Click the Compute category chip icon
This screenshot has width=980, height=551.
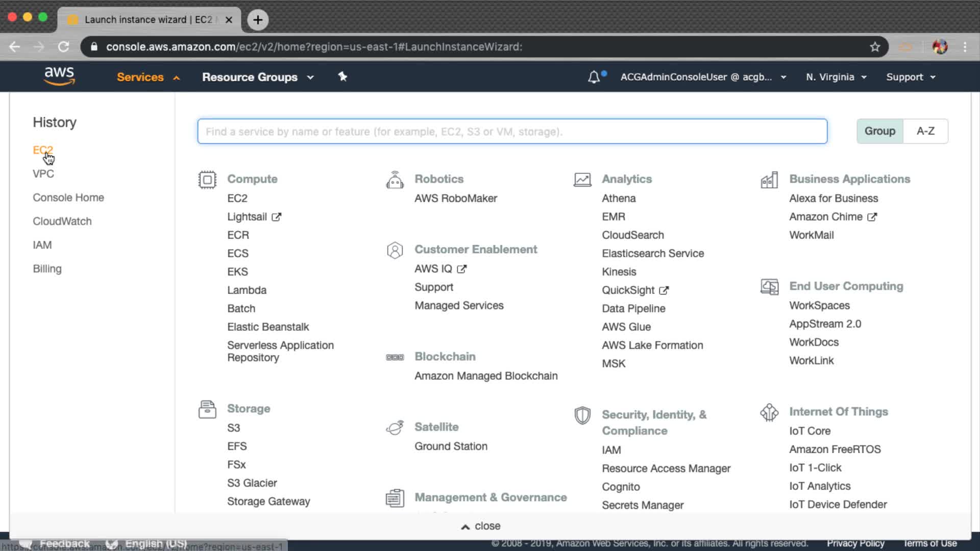[207, 180]
